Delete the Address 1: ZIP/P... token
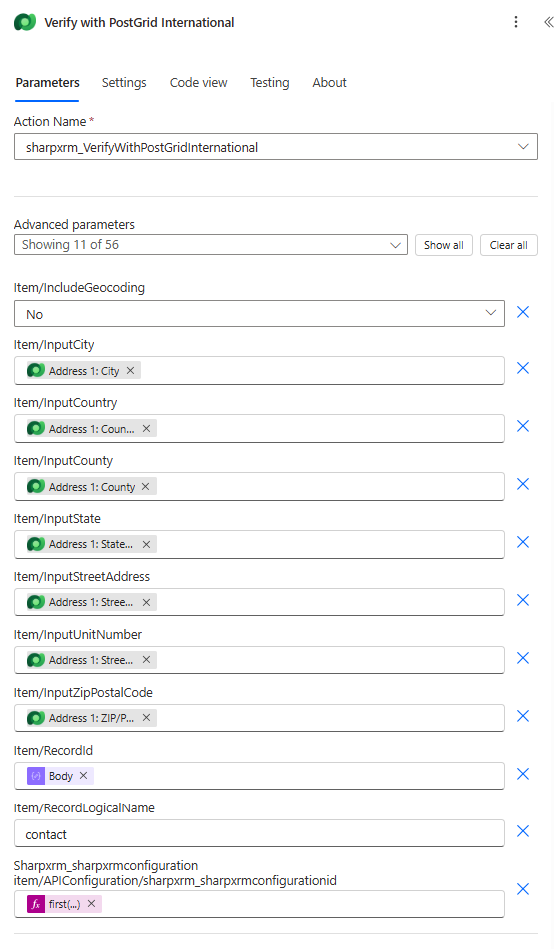Screen dimensions: 554x949 [x=147, y=718]
